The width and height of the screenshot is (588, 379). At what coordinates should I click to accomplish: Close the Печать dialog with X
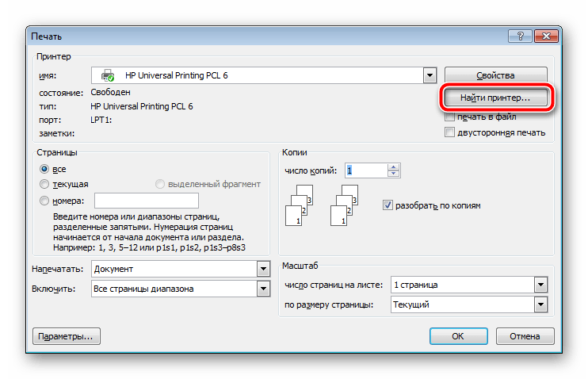546,36
